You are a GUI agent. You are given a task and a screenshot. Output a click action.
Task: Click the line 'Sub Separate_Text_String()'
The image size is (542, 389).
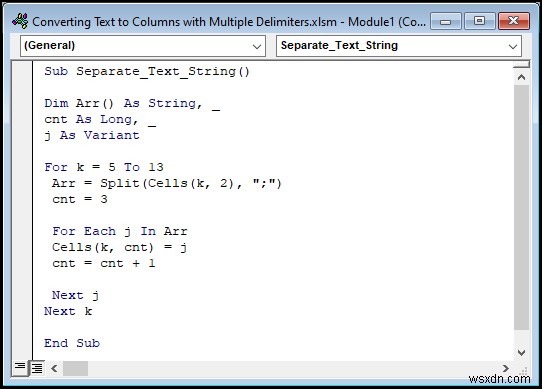pos(147,71)
